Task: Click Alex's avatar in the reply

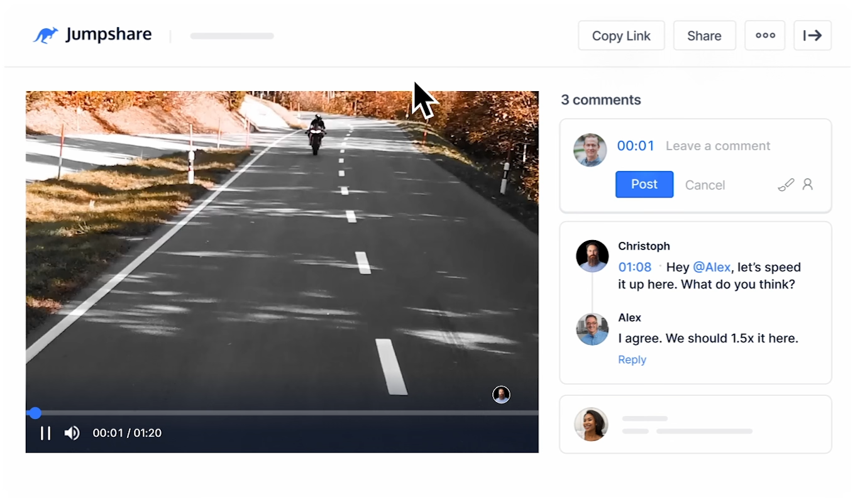Action: click(x=592, y=329)
